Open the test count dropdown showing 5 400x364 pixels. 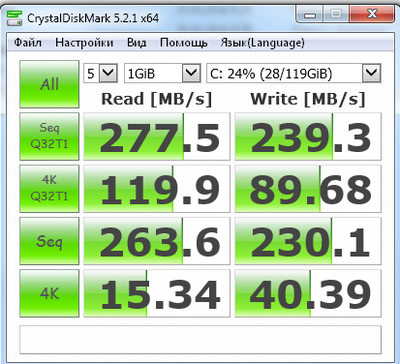point(100,73)
